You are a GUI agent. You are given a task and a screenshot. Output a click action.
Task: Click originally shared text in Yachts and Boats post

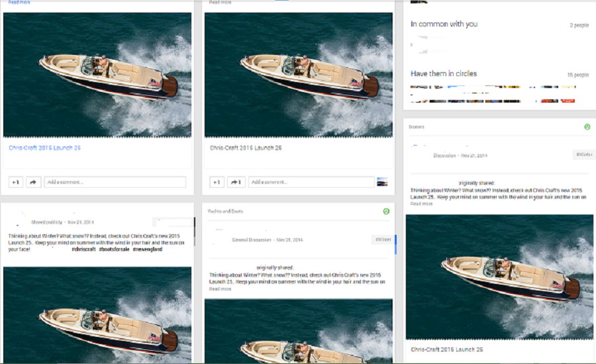coord(275,268)
